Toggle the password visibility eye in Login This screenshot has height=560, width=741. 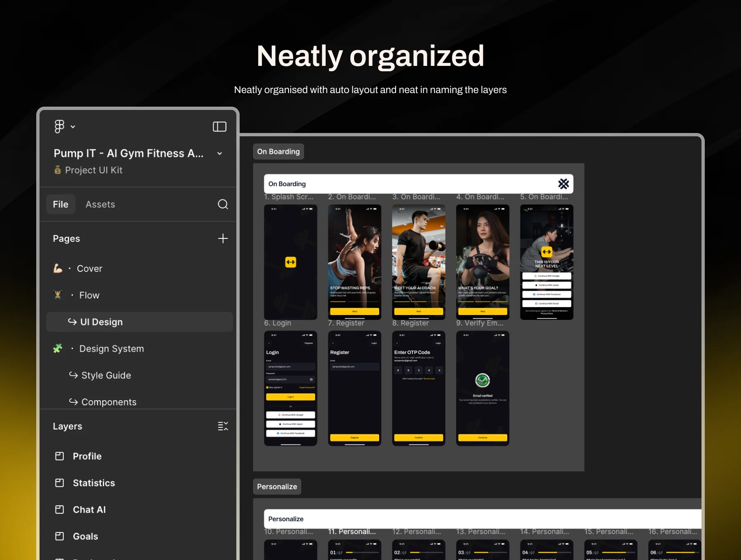click(311, 379)
